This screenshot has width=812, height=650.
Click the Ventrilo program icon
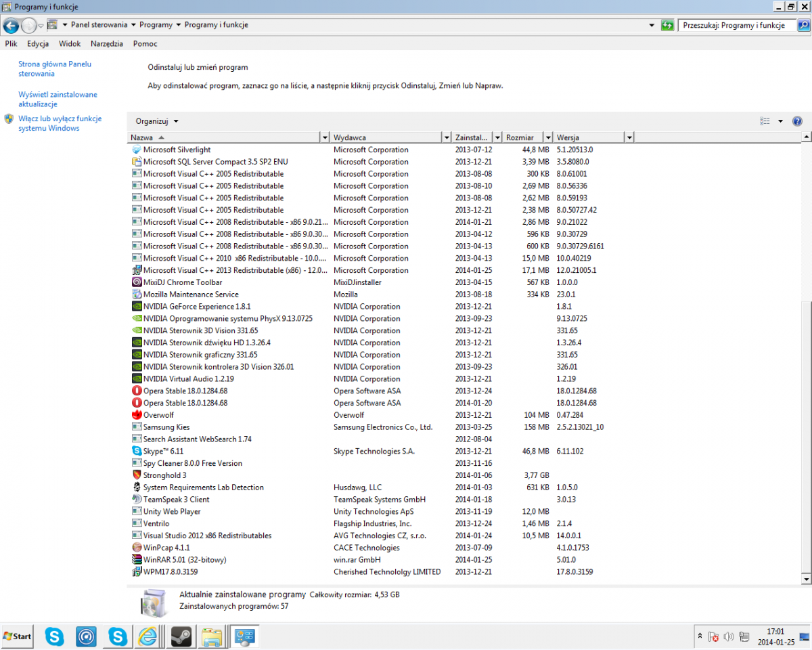coord(136,524)
